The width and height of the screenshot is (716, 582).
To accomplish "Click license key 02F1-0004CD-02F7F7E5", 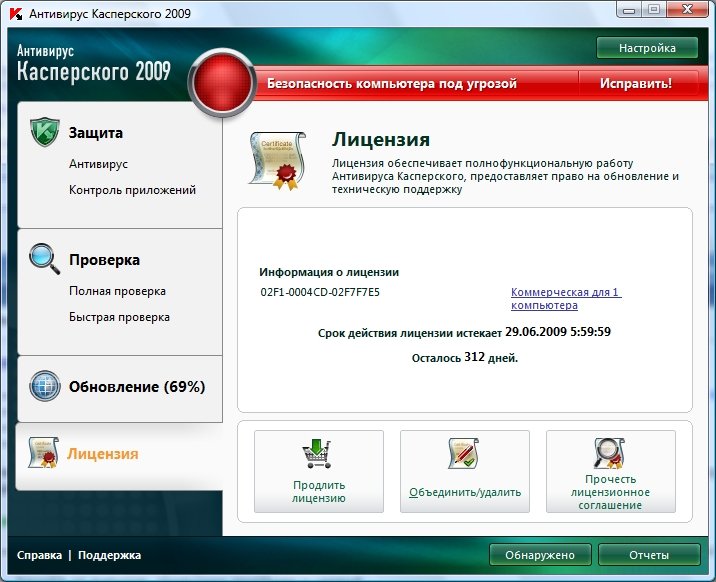I will [320, 292].
